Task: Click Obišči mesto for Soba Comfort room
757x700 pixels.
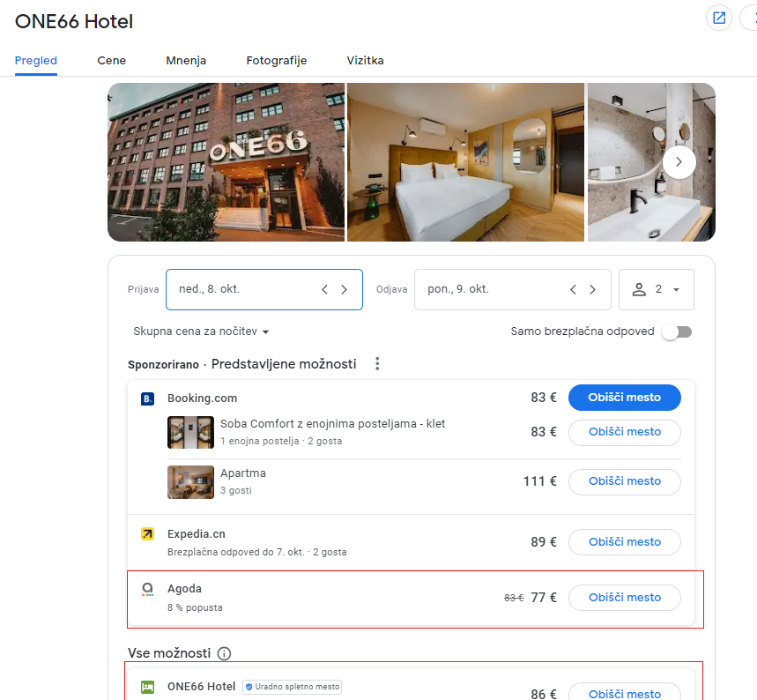Action: click(x=625, y=432)
